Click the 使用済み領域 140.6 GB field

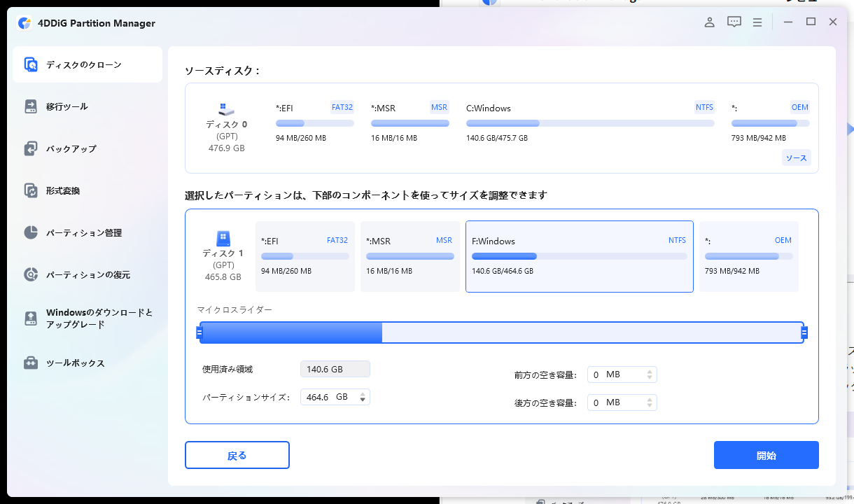[x=335, y=369]
